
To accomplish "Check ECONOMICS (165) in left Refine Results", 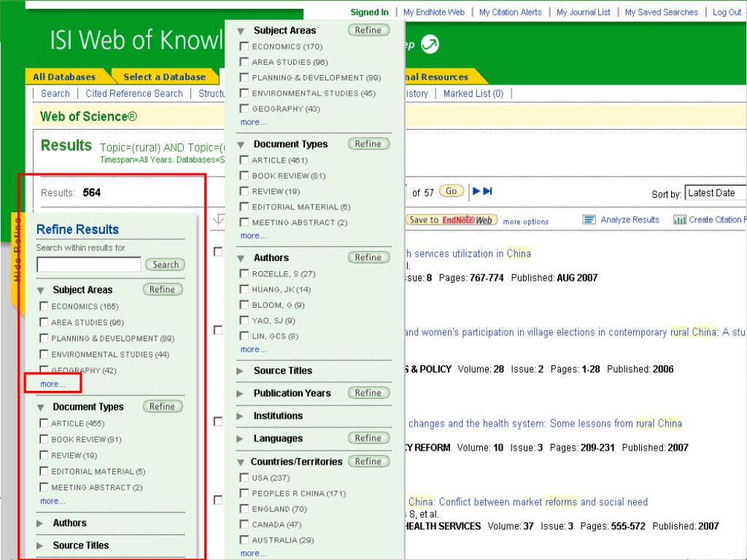I will 44,306.
